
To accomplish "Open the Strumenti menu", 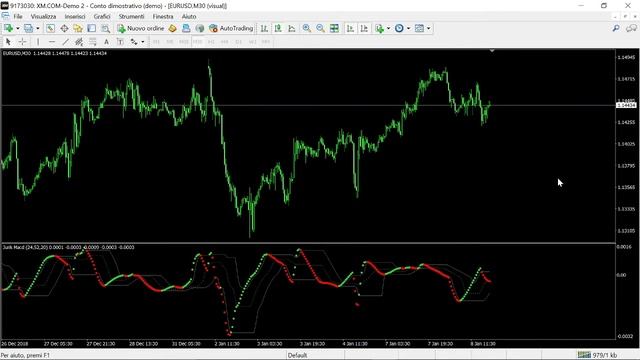I will point(131,16).
